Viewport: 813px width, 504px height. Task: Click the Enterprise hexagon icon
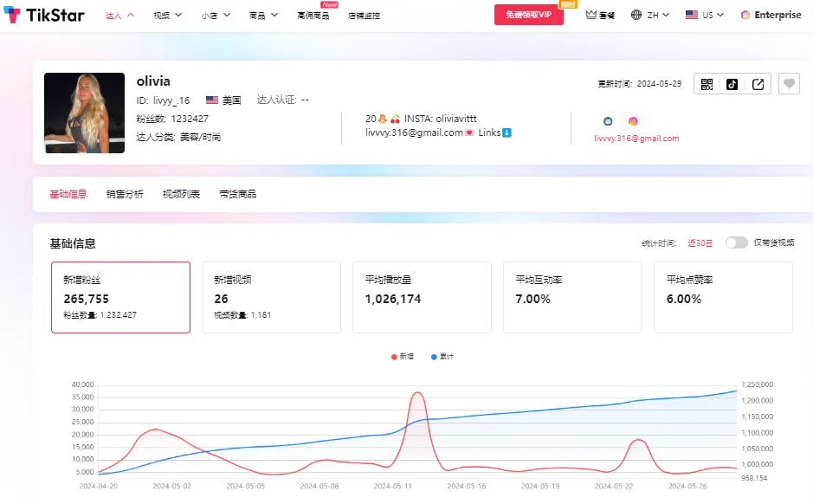745,15
